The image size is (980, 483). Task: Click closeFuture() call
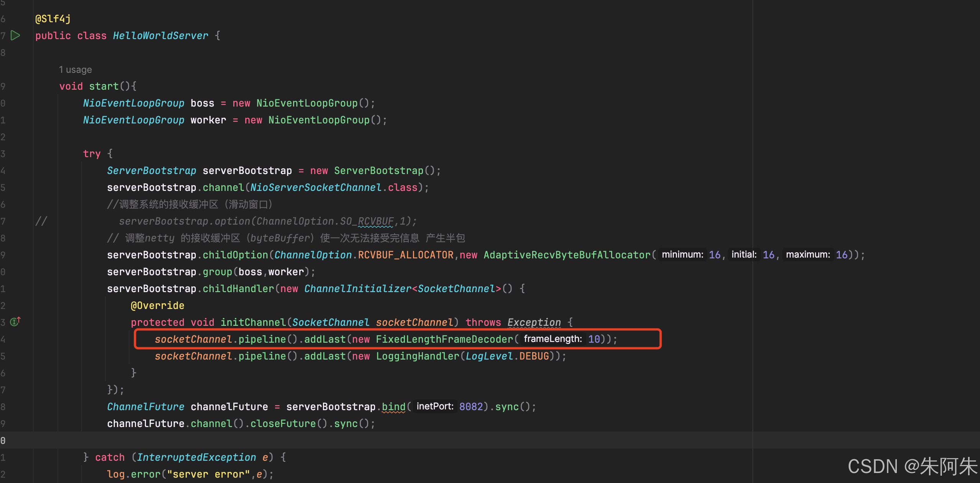(x=288, y=424)
